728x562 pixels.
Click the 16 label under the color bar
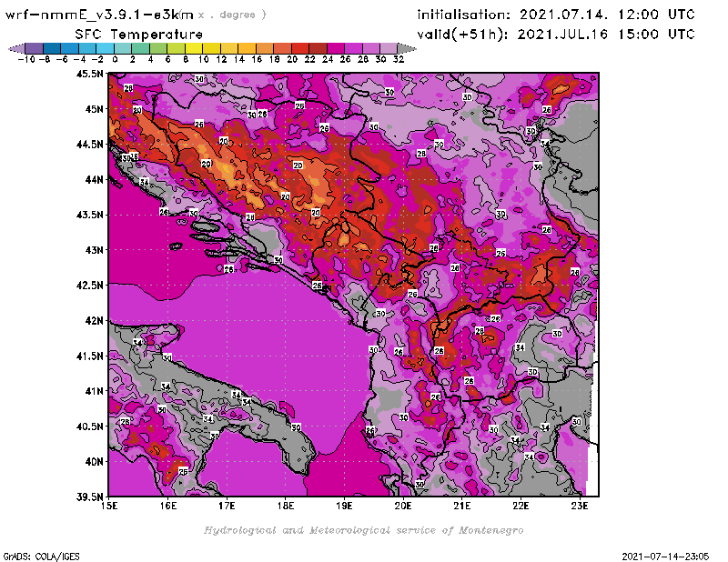pyautogui.click(x=257, y=59)
